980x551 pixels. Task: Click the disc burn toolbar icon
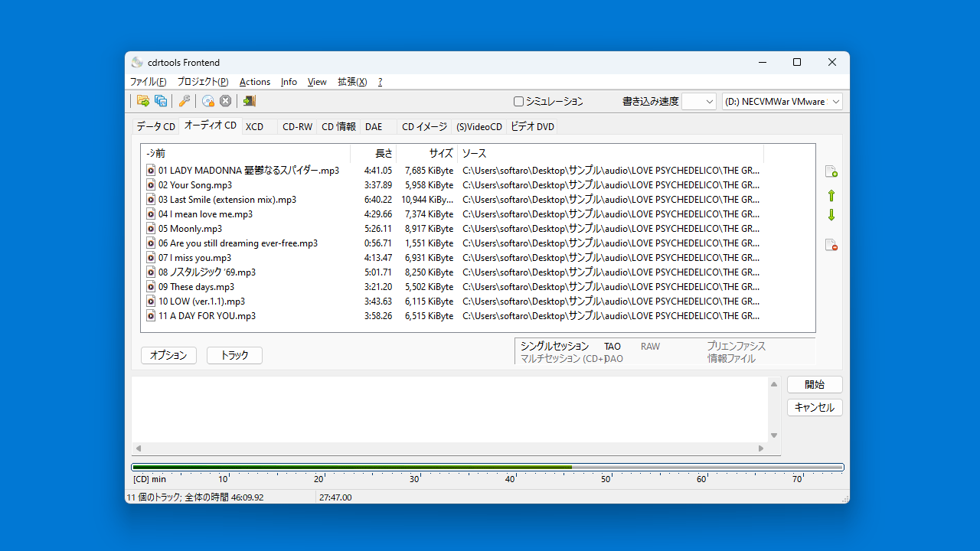click(208, 101)
